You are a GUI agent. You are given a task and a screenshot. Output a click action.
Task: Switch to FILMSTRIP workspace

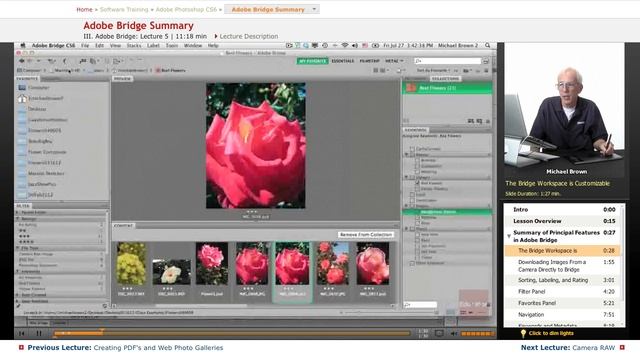[x=369, y=61]
